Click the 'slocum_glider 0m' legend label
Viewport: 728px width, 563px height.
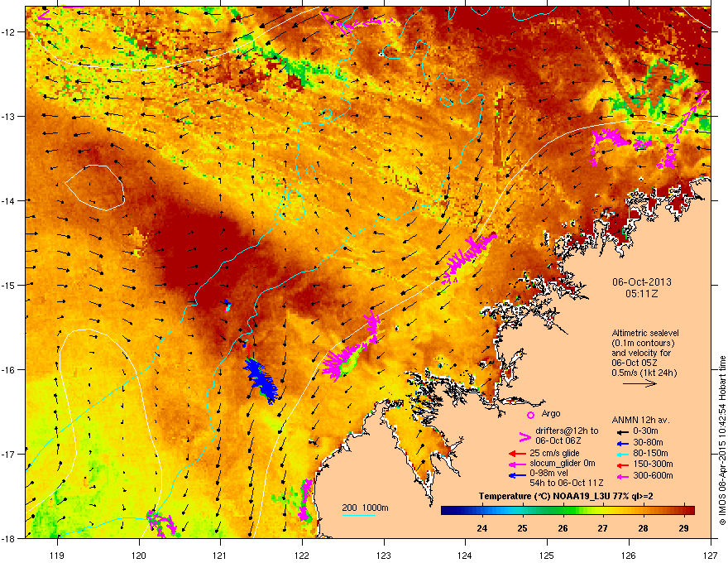[563, 464]
